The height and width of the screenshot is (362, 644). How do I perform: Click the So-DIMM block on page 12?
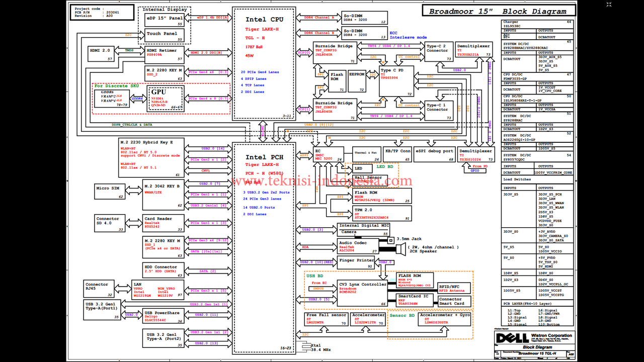tap(365, 18)
